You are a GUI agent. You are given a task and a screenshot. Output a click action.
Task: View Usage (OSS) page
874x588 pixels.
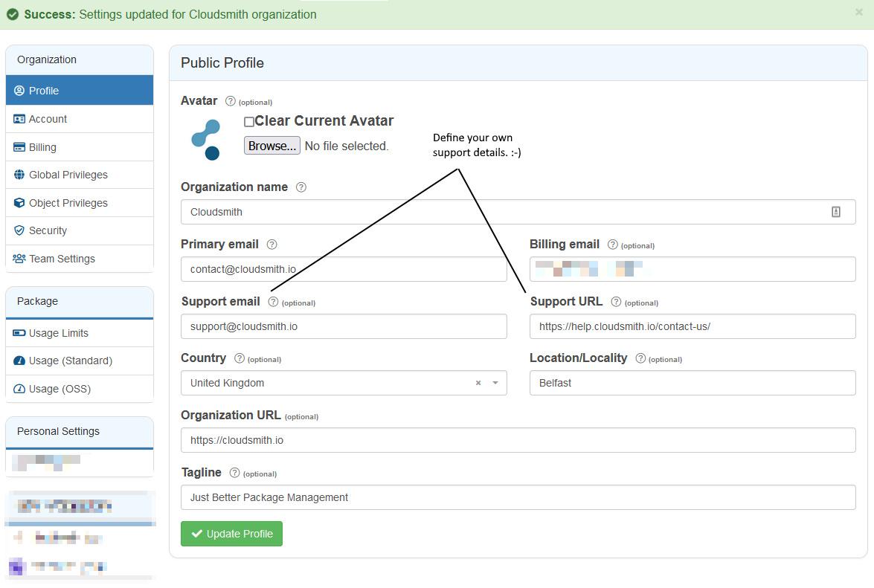[x=80, y=389]
